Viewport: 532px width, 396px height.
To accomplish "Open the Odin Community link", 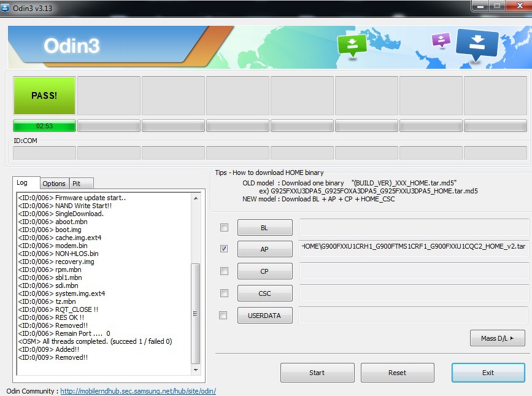I will tap(138, 391).
